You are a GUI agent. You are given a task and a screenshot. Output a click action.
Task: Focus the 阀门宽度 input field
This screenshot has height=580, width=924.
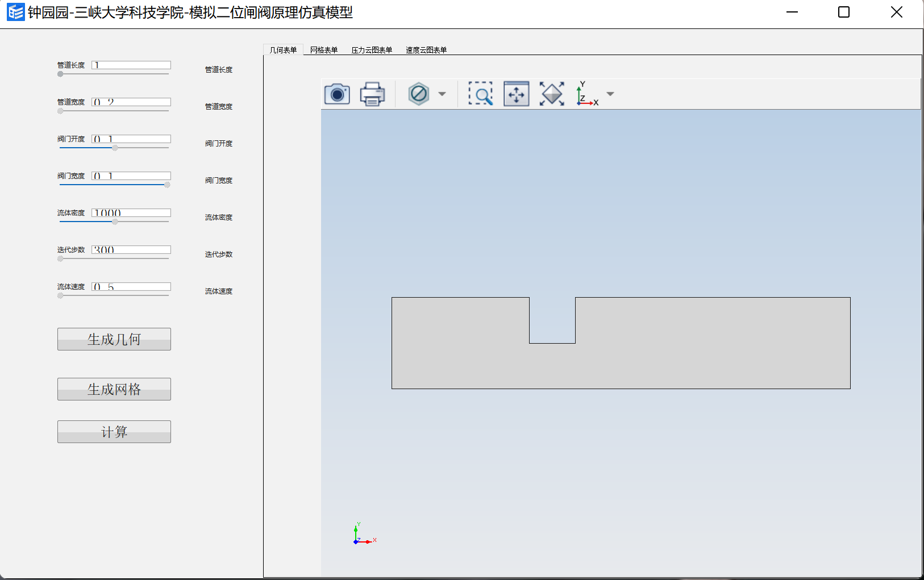(131, 176)
